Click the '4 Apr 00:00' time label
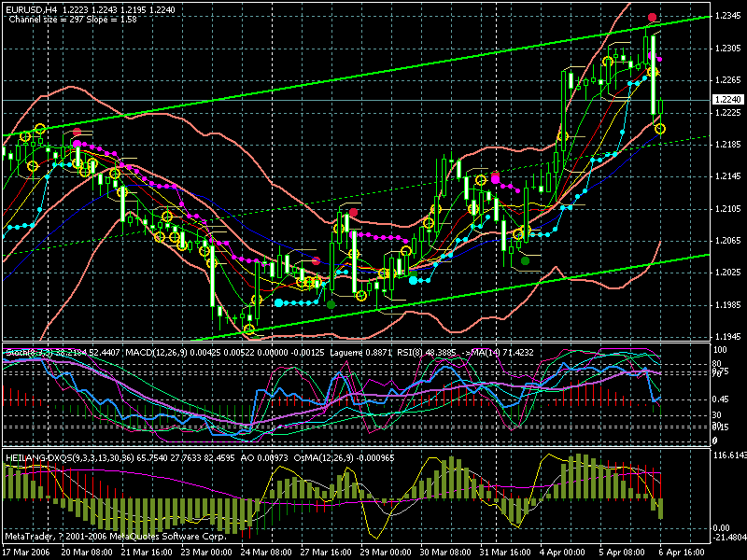 564,553
